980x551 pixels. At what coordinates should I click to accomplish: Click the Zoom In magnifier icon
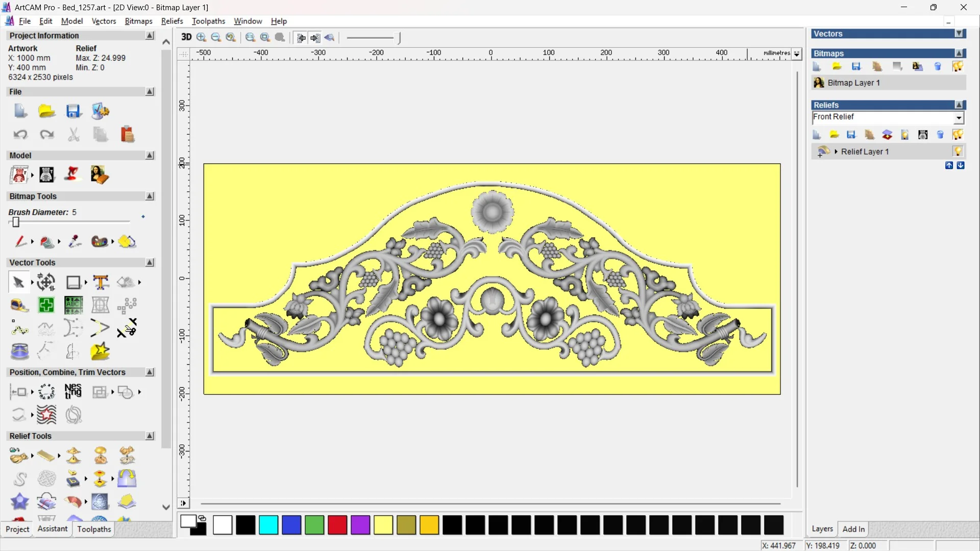click(201, 37)
